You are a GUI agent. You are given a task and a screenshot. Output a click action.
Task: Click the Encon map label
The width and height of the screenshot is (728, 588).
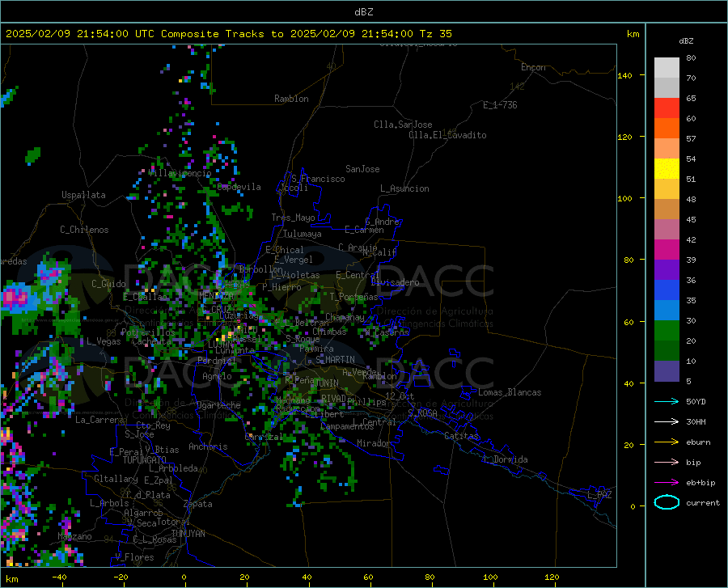(533, 67)
